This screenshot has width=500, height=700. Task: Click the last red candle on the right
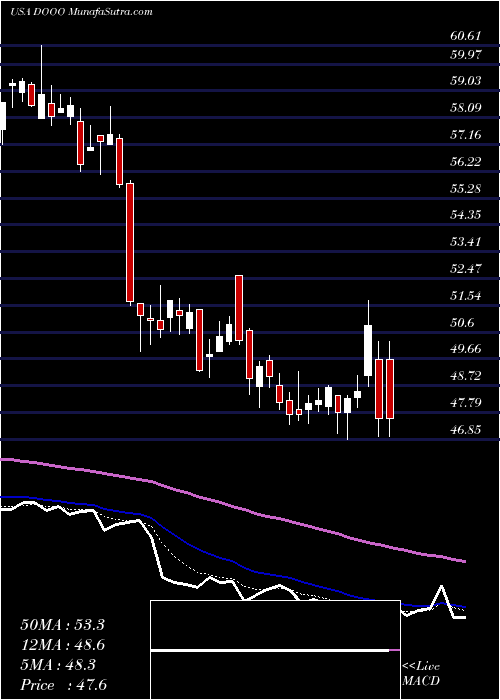(x=390, y=389)
